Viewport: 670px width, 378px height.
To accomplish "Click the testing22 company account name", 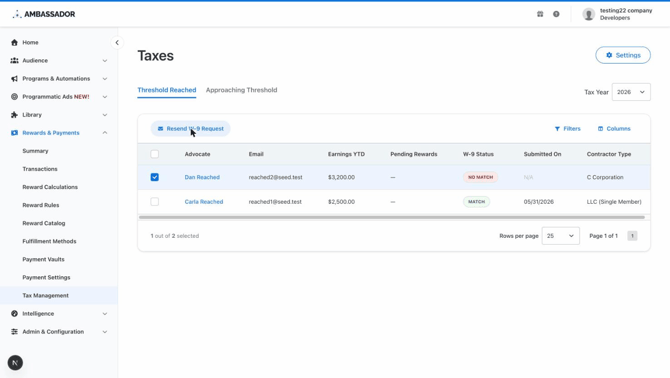I will pos(626,11).
